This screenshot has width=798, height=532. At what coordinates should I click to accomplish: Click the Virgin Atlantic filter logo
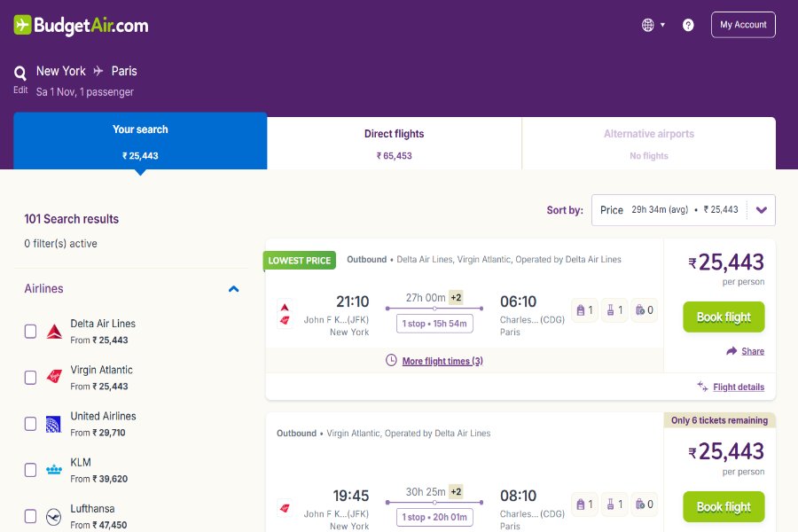click(x=54, y=377)
